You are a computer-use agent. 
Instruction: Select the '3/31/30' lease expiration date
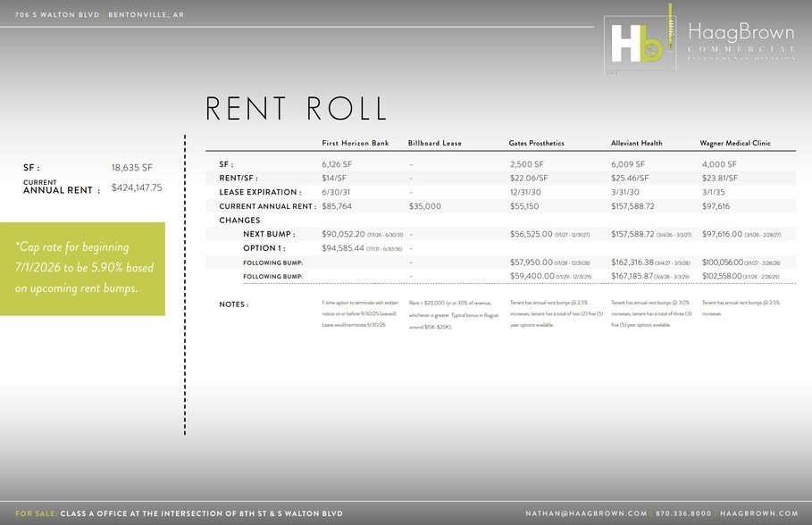pyautogui.click(x=625, y=192)
